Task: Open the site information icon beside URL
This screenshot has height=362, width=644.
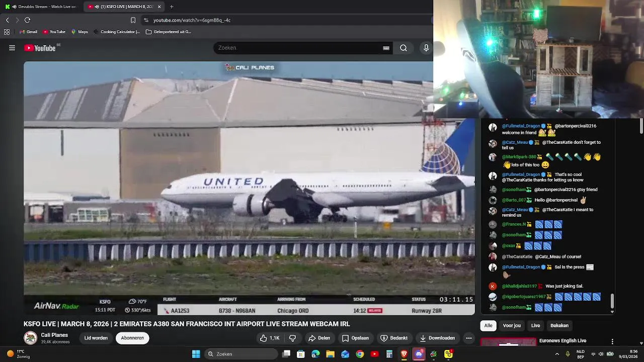Action: tap(146, 20)
